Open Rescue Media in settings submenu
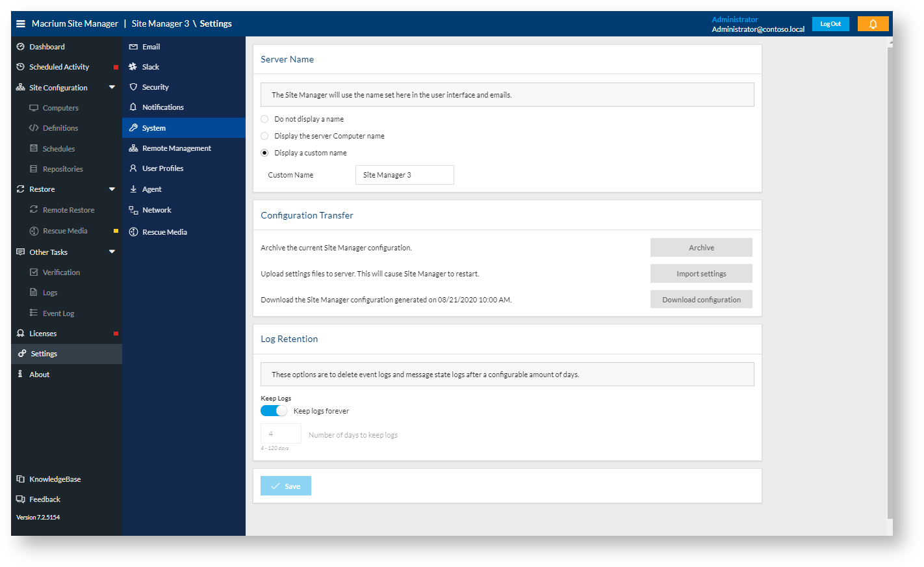Screen dimensions: 924x567 click(184, 232)
